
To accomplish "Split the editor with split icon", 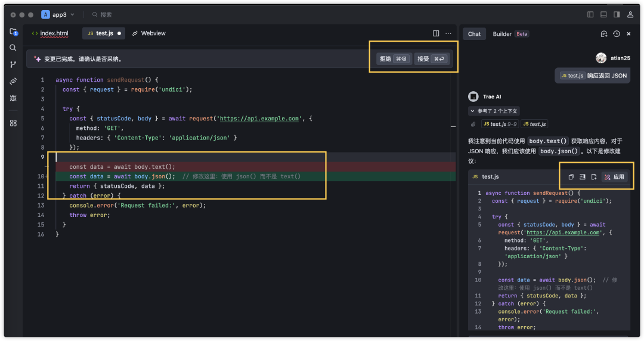I will [x=436, y=33].
